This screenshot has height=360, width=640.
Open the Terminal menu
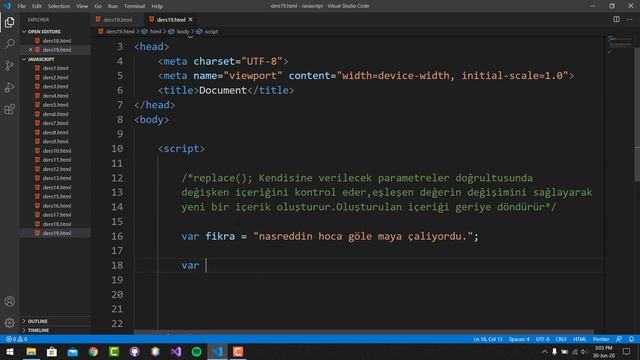(x=134, y=6)
